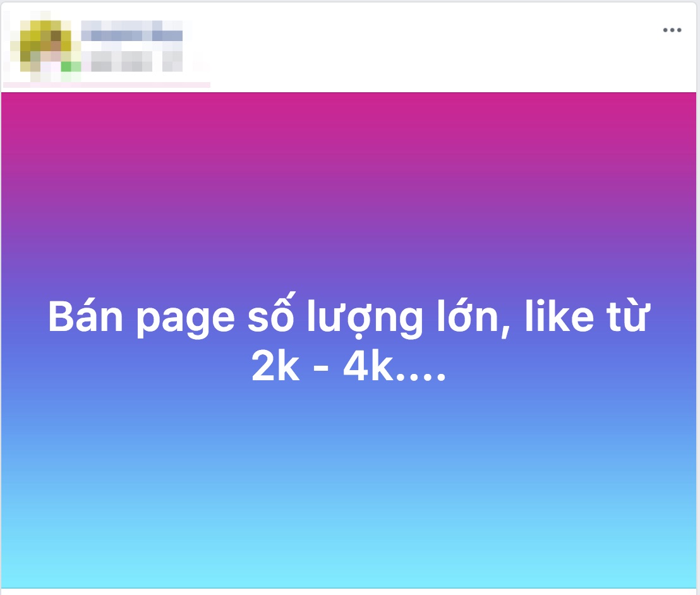Click the word "lớn," in the post

[474, 316]
